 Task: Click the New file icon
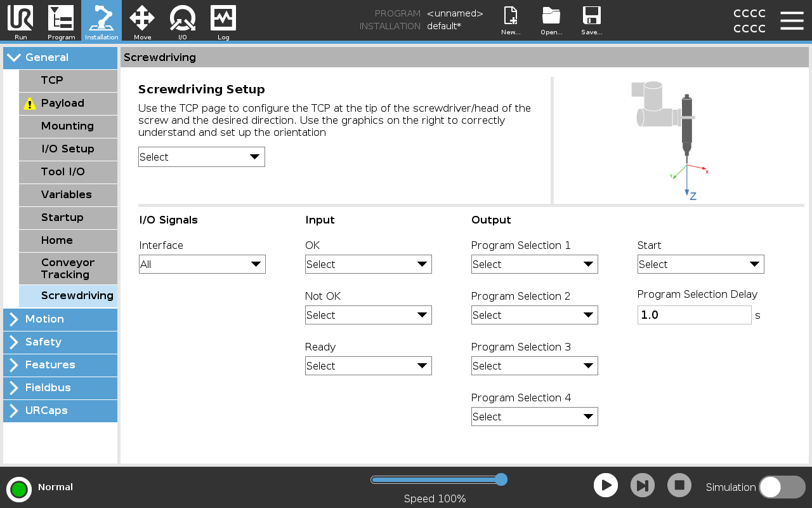(x=511, y=19)
